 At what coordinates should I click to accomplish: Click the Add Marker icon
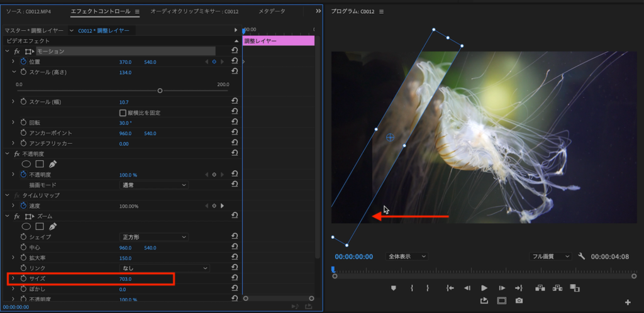pyautogui.click(x=394, y=288)
